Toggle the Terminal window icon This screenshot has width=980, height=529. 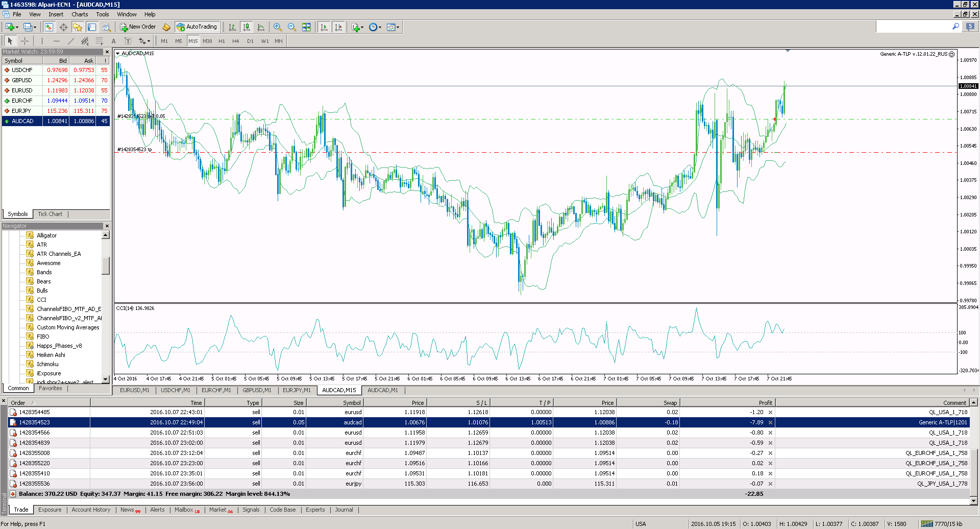coord(92,27)
